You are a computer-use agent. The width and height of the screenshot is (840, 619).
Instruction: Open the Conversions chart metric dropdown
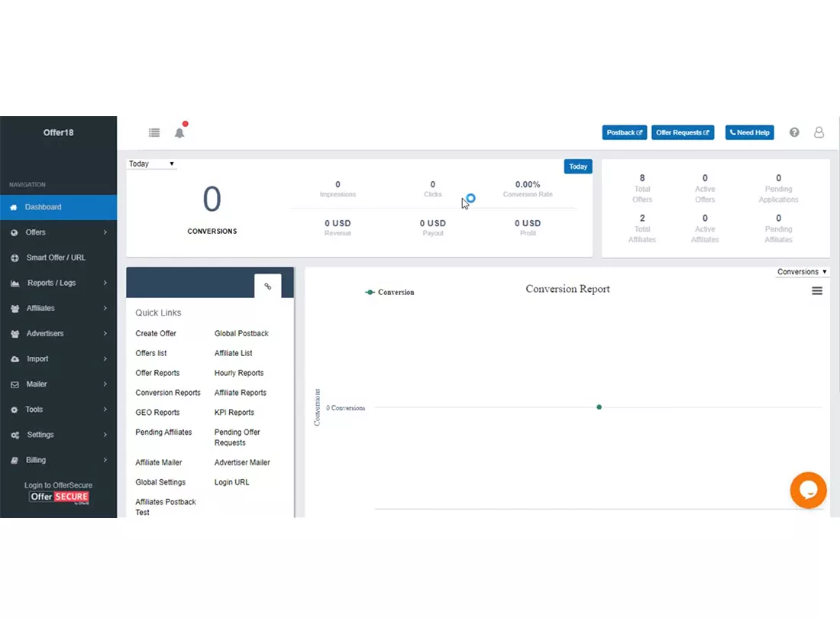pyautogui.click(x=801, y=272)
